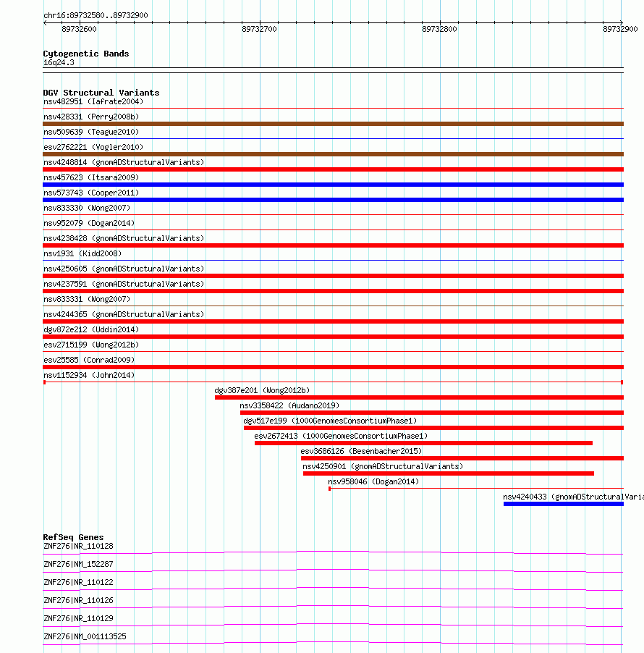Select nsv4250605 gnomAD variant label
644x653 pixels.
[x=124, y=269]
